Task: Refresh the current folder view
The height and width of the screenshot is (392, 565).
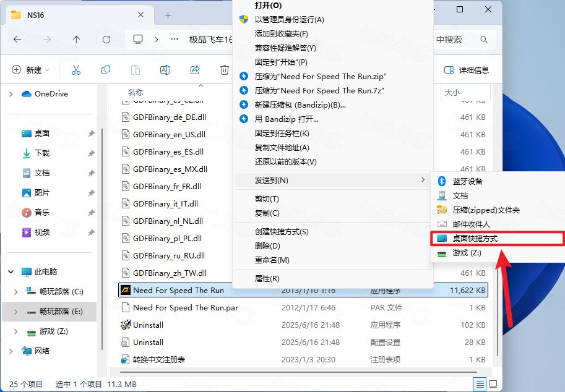Action: pyautogui.click(x=106, y=40)
